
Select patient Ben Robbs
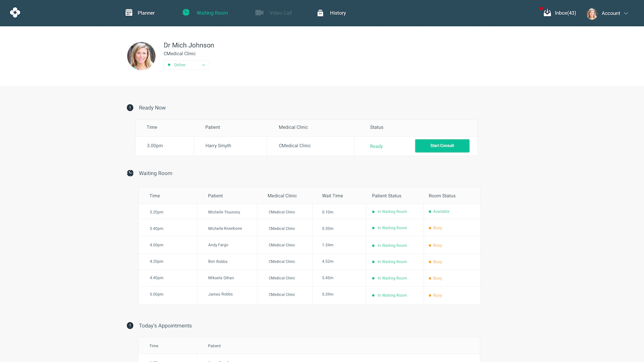[x=218, y=262]
